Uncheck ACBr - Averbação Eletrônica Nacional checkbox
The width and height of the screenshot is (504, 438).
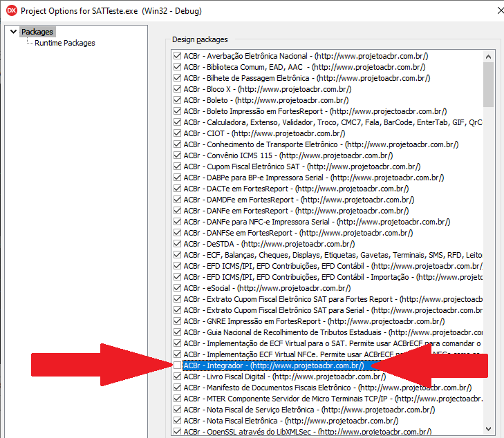point(177,56)
